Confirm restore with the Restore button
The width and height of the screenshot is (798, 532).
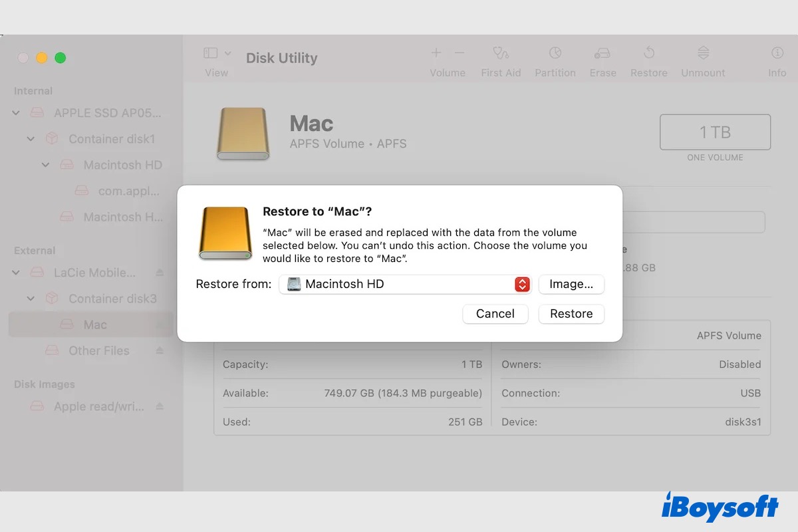(x=571, y=314)
